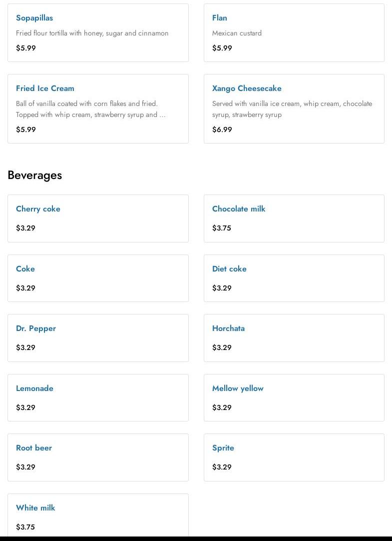This screenshot has height=541, width=392.
Task: Open the Sopapillas dessert item
Action: (x=34, y=18)
